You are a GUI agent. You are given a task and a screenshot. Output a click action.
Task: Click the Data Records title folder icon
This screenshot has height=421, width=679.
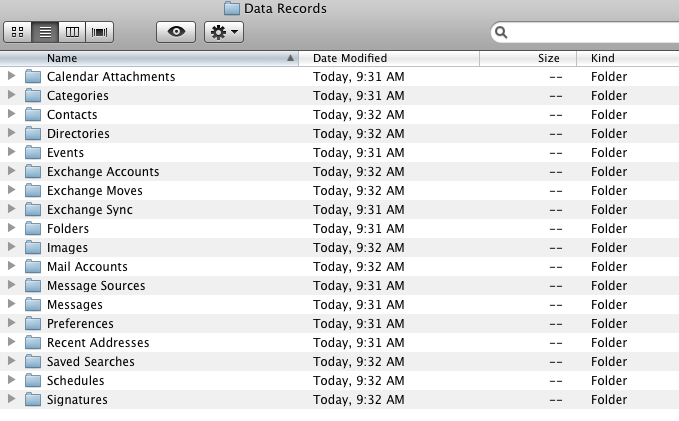click(232, 8)
